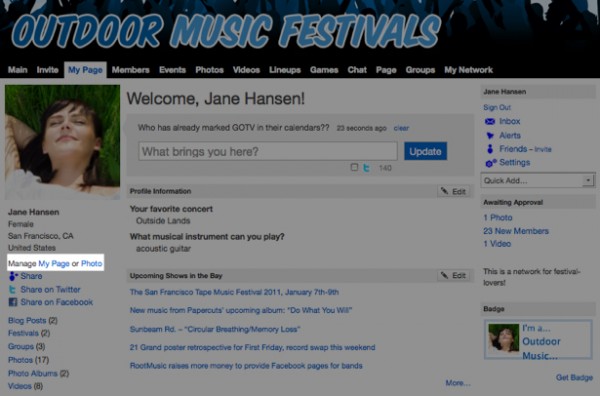Click the Friends person icon
600x396 pixels.
click(490, 149)
